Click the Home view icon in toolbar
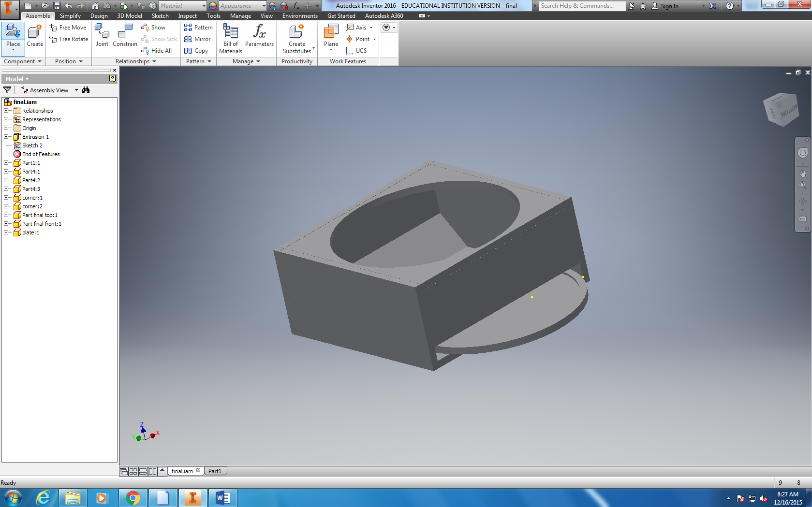This screenshot has height=507, width=812. pos(95,6)
